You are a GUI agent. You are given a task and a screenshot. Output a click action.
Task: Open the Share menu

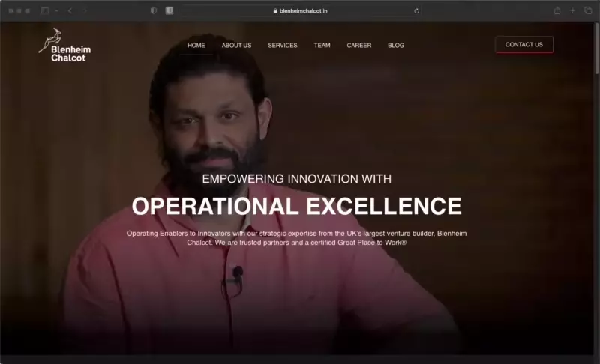point(556,10)
